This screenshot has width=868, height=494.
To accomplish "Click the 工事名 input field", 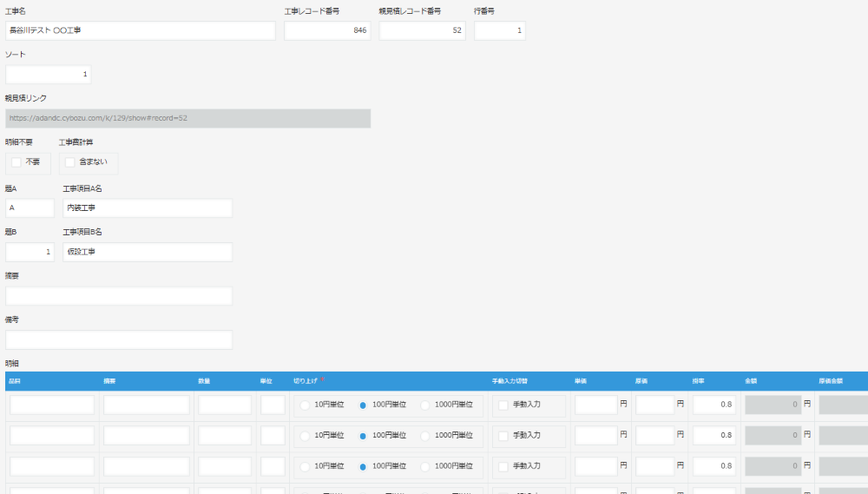I will click(140, 30).
